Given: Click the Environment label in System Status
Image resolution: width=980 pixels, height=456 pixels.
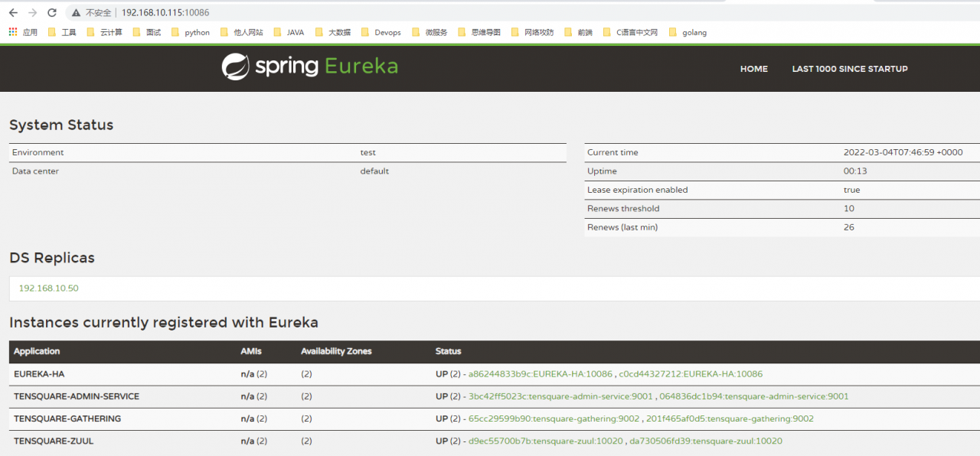Looking at the screenshot, I should (x=38, y=152).
